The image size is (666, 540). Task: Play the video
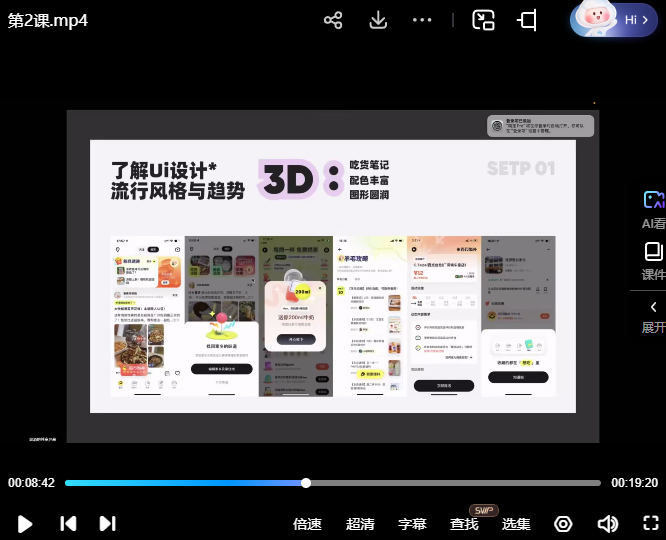pos(26,523)
